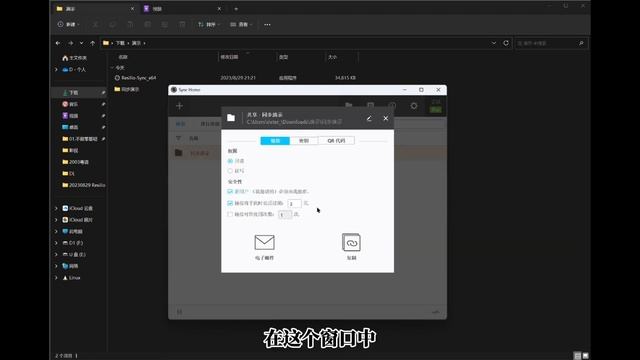
Task: Go back with the Explorer back arrow
Action: (58, 43)
